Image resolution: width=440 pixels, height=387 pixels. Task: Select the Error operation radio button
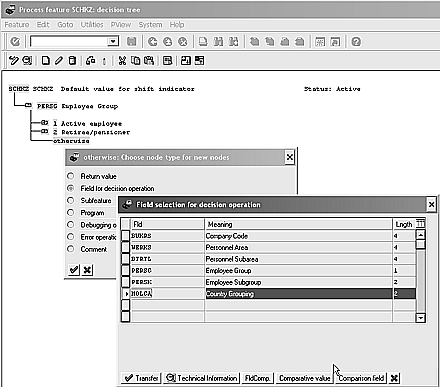click(71, 237)
